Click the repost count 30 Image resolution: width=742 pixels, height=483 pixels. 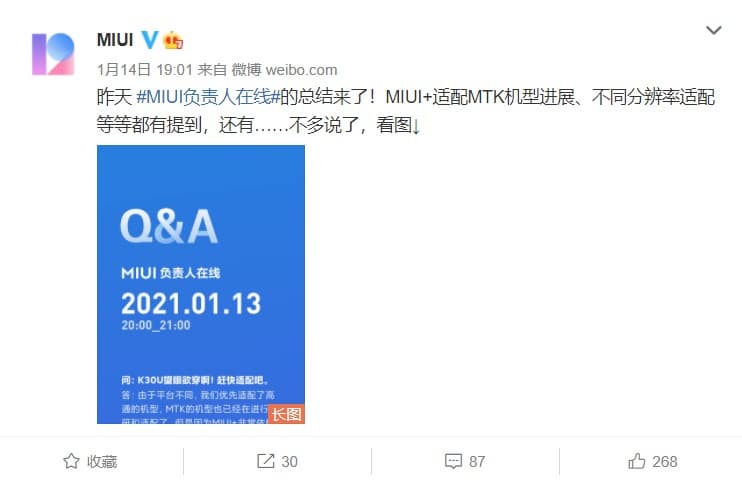pos(289,461)
